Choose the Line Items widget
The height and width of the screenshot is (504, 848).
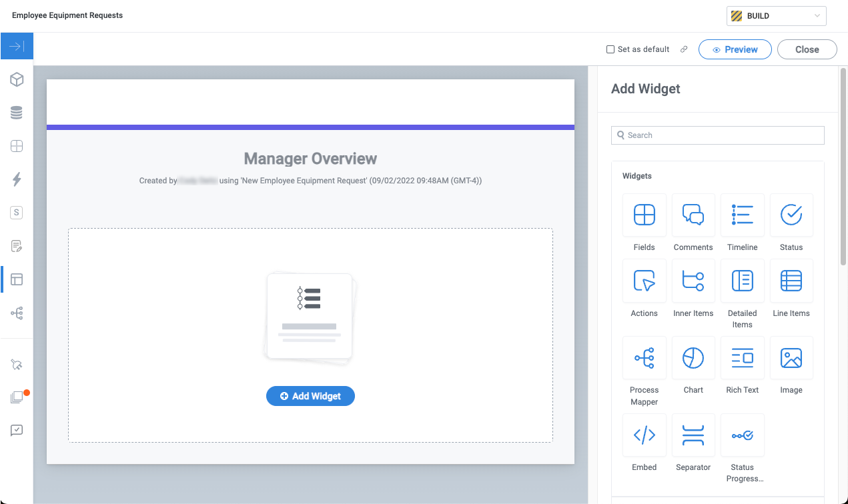tap(791, 281)
